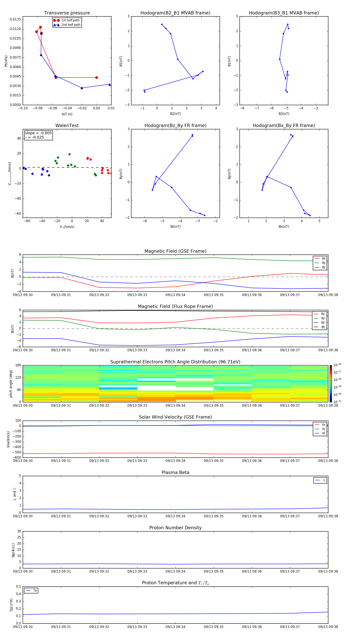Click the pitch angle distribution colorbar
The height and width of the screenshot is (644, 351).
point(331,383)
